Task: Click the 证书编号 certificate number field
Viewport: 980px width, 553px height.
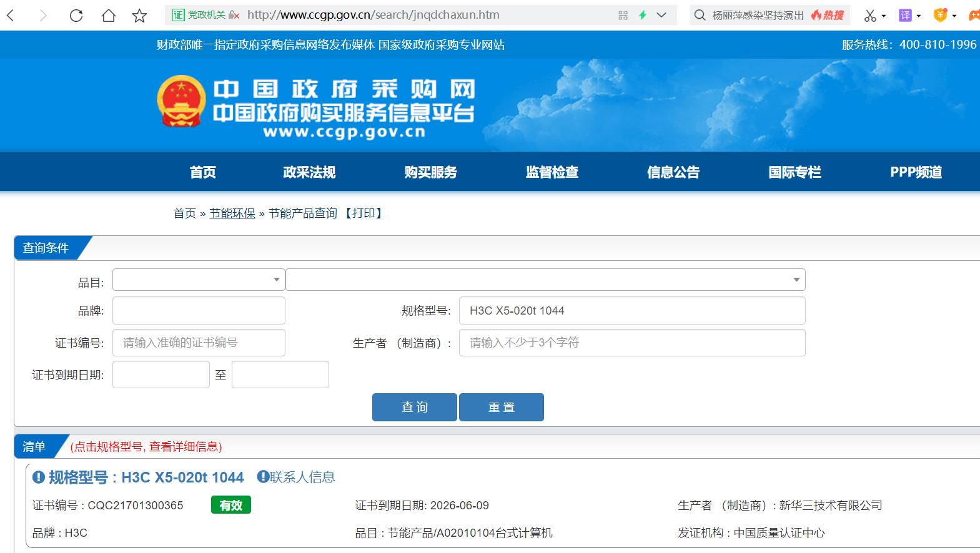Action: tap(199, 343)
